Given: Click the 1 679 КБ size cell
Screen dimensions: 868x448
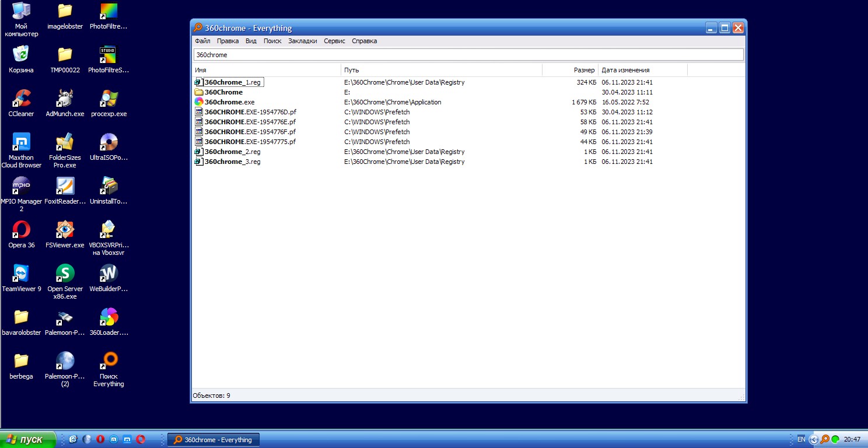Looking at the screenshot, I should pyautogui.click(x=584, y=102).
